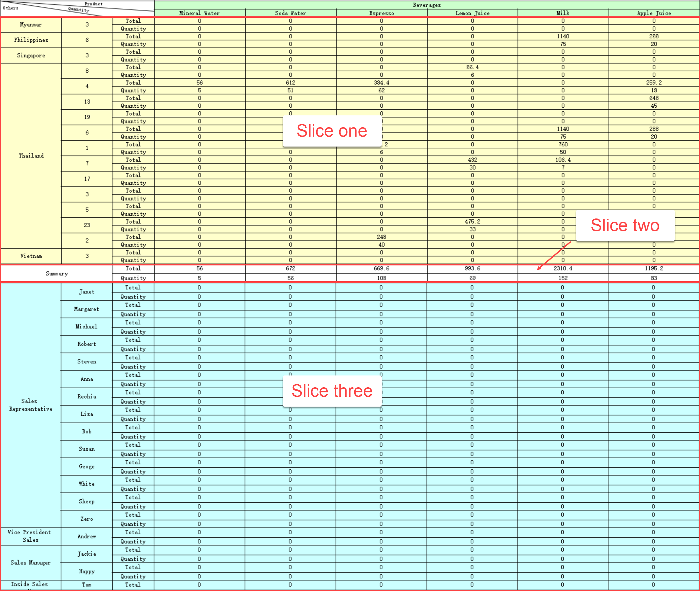The width and height of the screenshot is (700, 591).
Task: Select the Summary row label
Action: point(57,273)
